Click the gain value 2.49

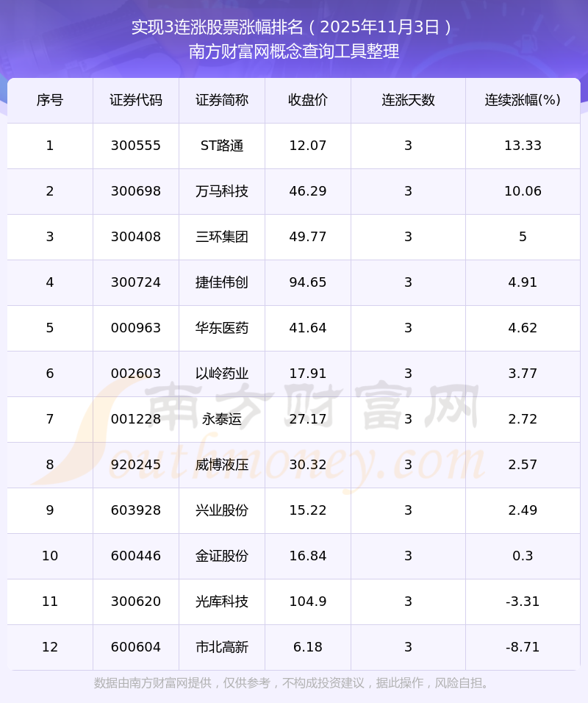tap(523, 510)
